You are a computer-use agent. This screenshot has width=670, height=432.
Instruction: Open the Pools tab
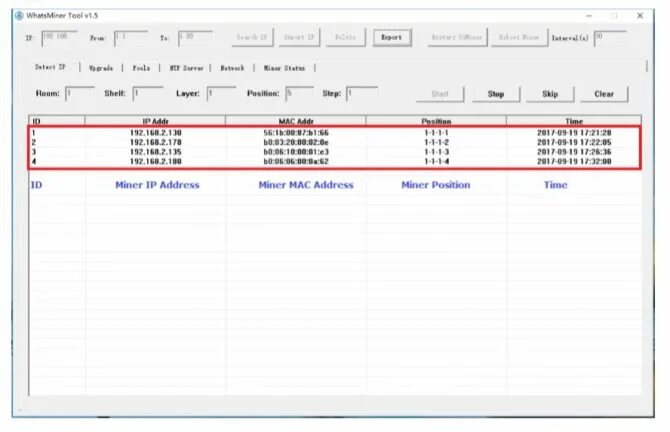coord(141,68)
